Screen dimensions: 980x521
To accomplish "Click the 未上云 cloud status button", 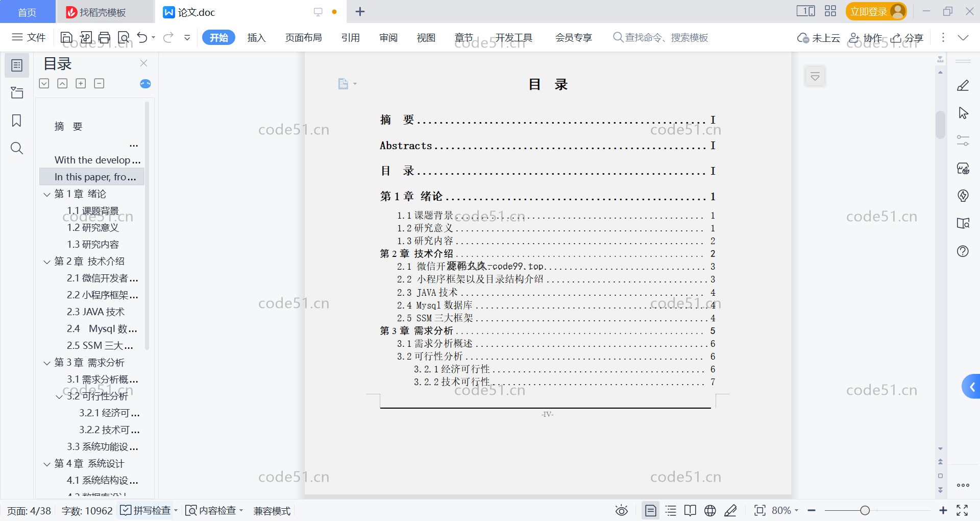I will (818, 38).
